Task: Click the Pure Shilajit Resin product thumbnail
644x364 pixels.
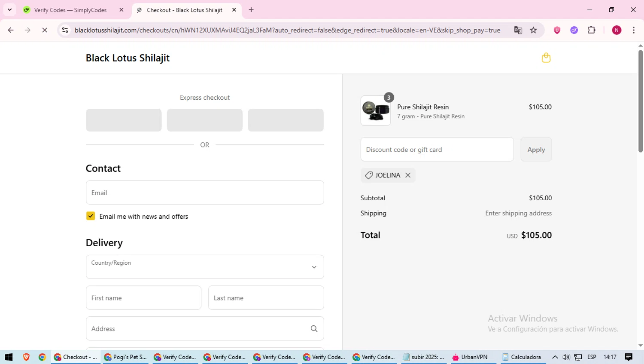Action: tap(376, 110)
